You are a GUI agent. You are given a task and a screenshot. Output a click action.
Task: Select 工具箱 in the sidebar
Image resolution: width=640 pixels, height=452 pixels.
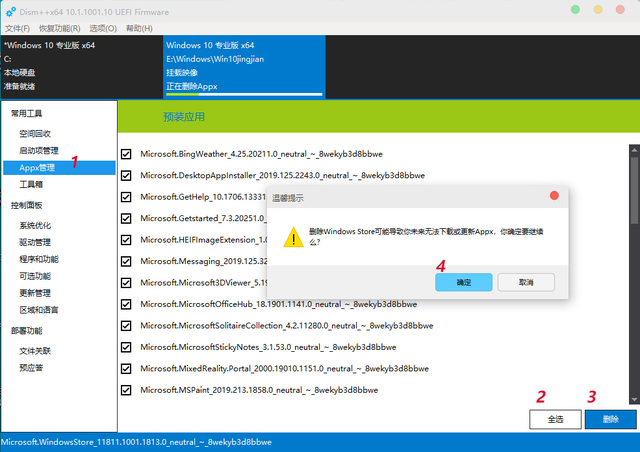pos(31,185)
